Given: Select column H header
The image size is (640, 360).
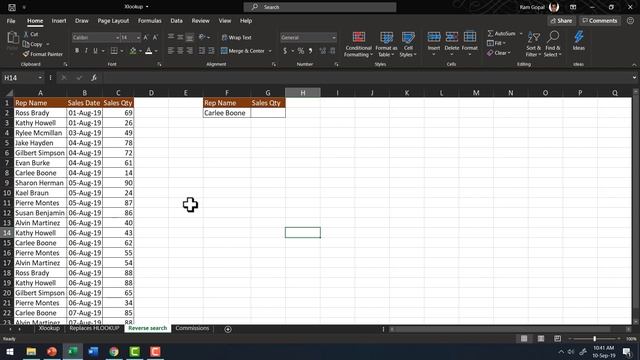Looking at the screenshot, I should 302,93.
